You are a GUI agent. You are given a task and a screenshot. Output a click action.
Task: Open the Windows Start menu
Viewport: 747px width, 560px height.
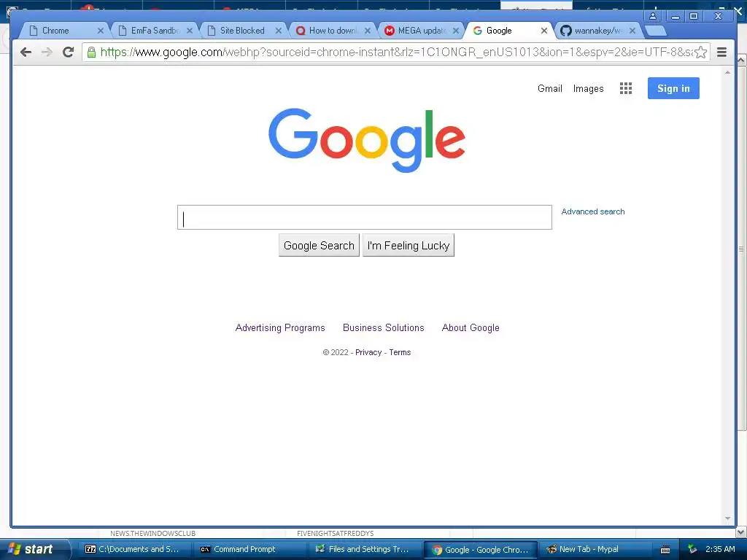[x=34, y=549]
